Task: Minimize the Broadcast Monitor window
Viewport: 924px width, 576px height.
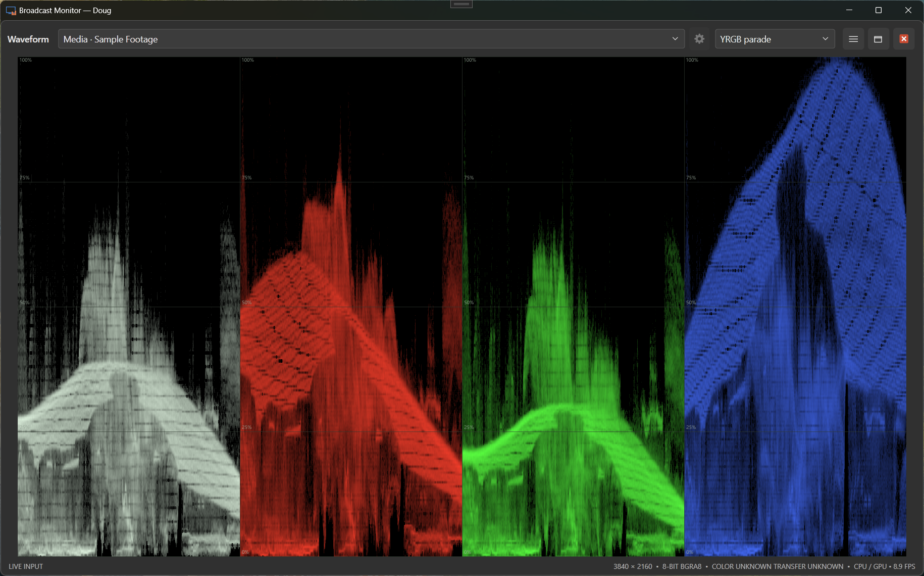Action: pyautogui.click(x=849, y=10)
